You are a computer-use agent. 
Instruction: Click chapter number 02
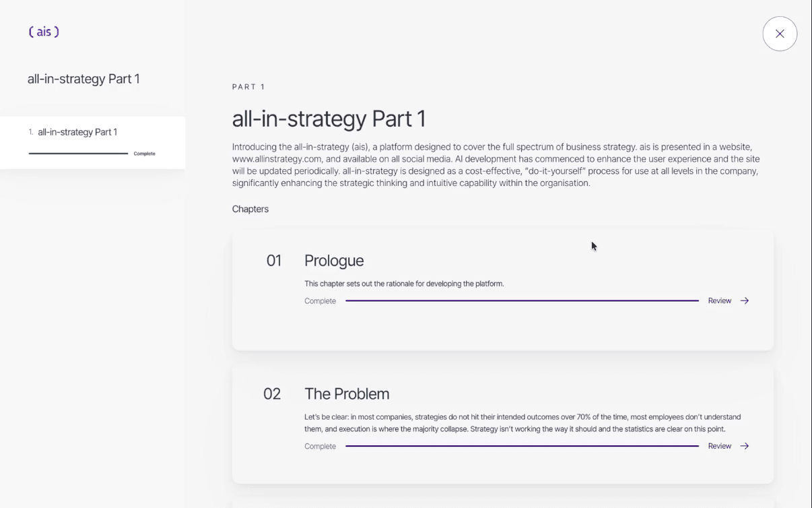[272, 394]
